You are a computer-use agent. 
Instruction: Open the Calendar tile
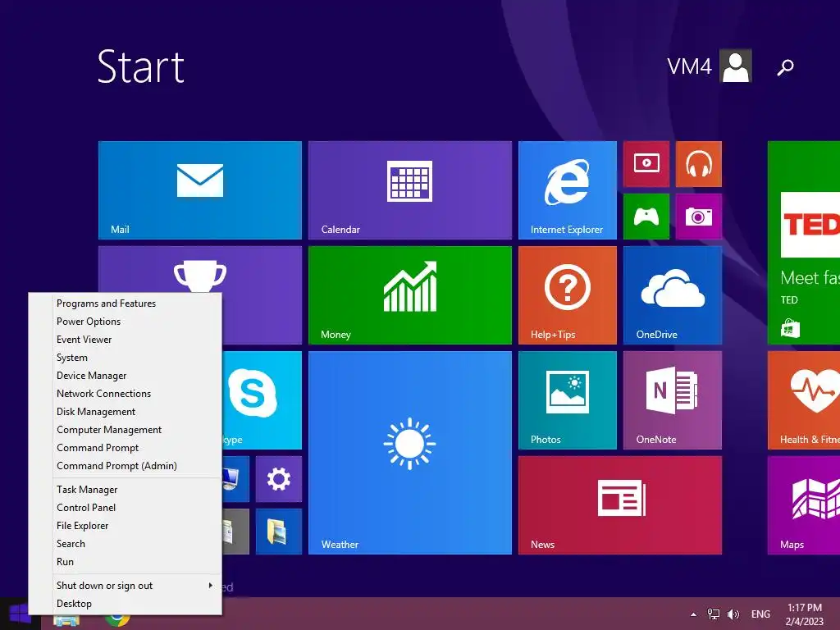click(410, 190)
